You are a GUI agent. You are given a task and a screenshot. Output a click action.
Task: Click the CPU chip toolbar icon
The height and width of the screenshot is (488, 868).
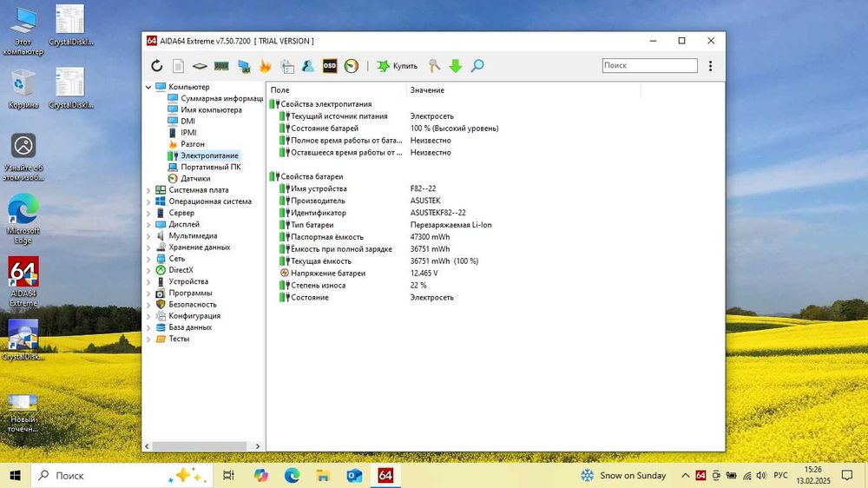point(200,66)
